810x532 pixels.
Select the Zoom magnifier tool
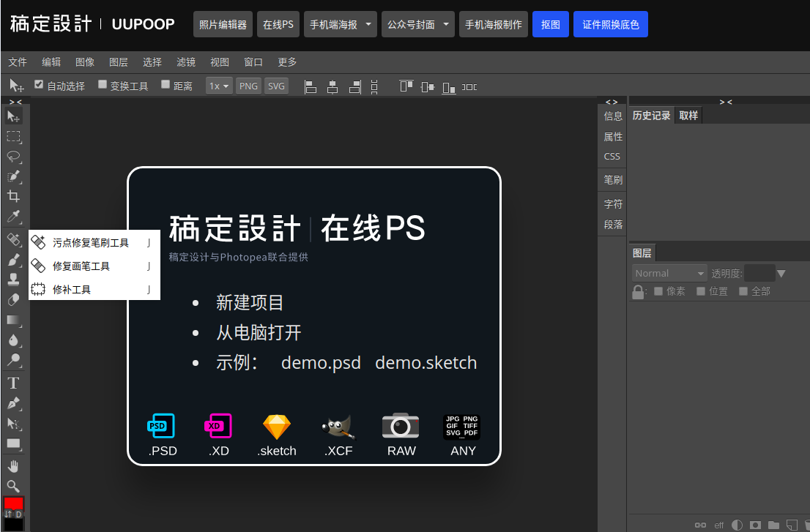pyautogui.click(x=13, y=486)
